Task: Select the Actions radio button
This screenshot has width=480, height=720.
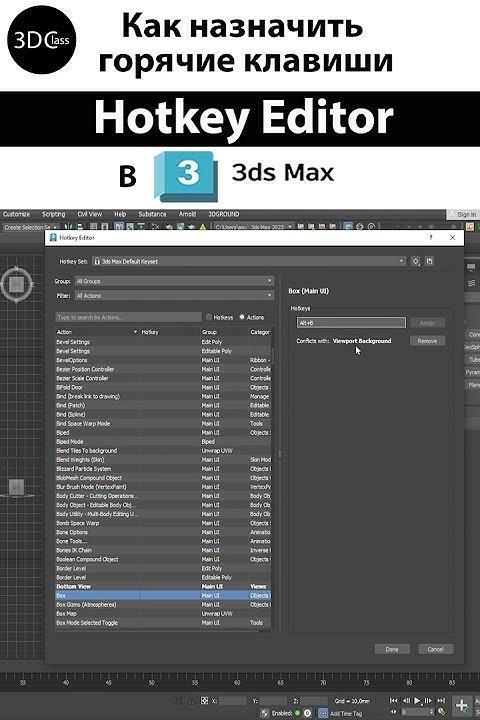Action: pyautogui.click(x=242, y=317)
